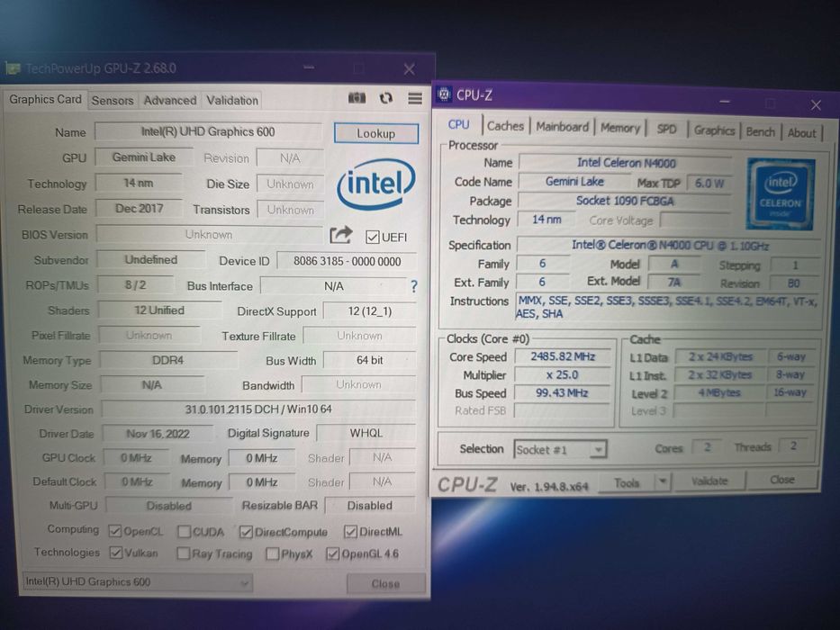
Task: Open the GPU selection dropdown in GPU-Z
Action: (x=138, y=581)
